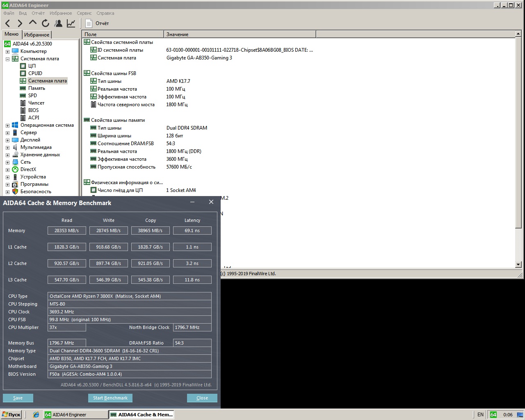Select CPUID in the tree
This screenshot has height=420, width=525.
pyautogui.click(x=35, y=73)
